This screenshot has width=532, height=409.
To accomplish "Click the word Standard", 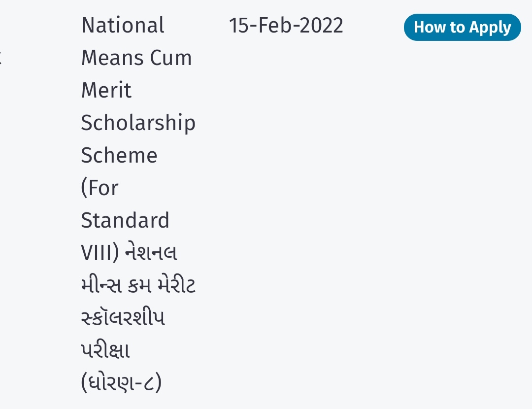I will click(x=125, y=220).
